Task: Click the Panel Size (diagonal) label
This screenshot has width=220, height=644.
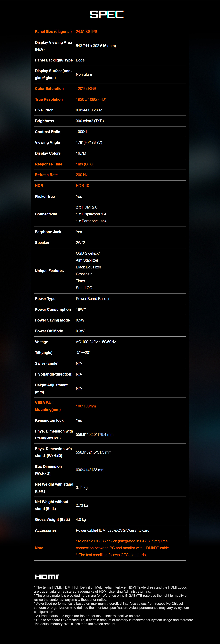Action: [53, 32]
